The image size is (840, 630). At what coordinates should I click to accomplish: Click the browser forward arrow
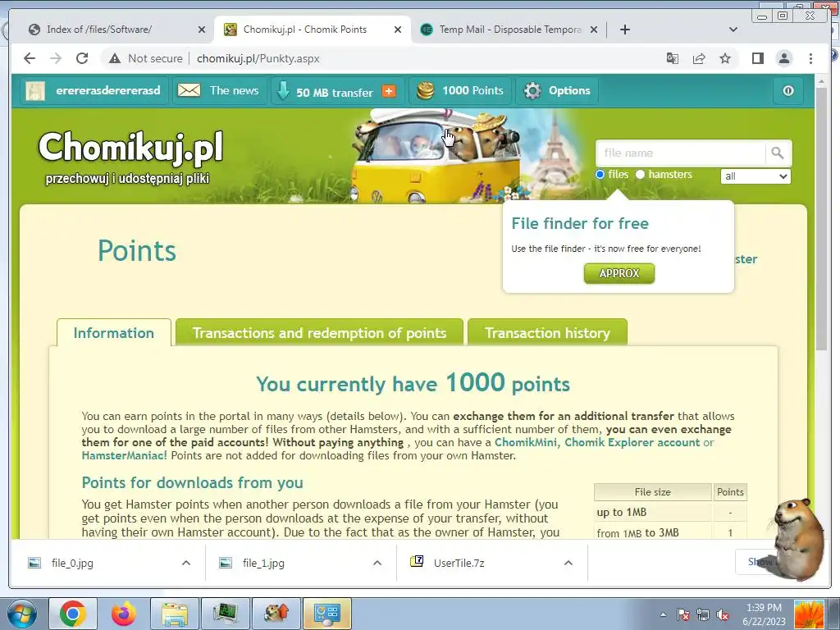(x=56, y=58)
